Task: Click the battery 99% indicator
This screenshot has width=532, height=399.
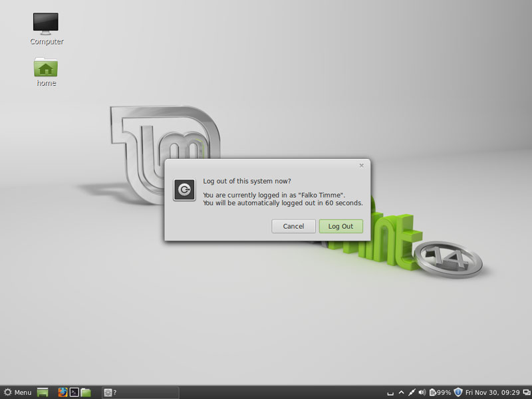Action: point(440,392)
